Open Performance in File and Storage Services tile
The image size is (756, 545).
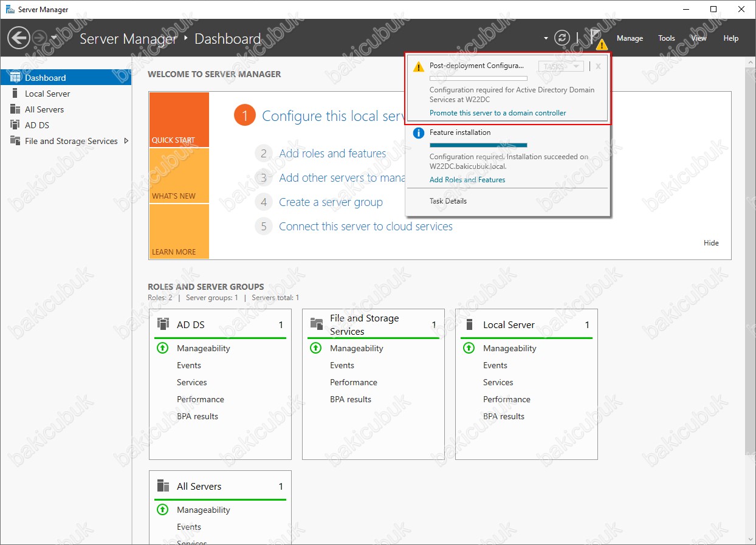(x=354, y=382)
